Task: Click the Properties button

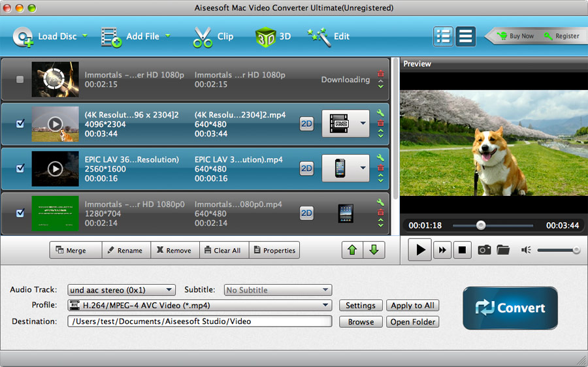Action: 275,250
